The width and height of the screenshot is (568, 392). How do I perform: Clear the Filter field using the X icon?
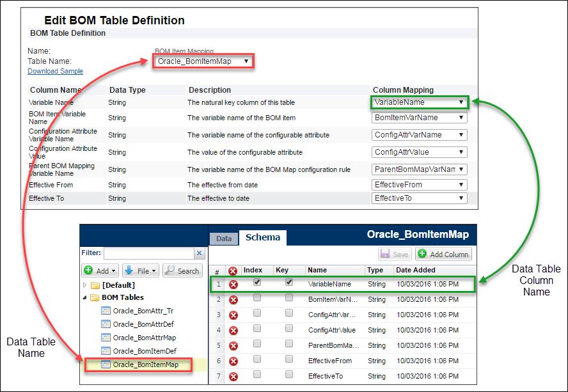point(199,253)
